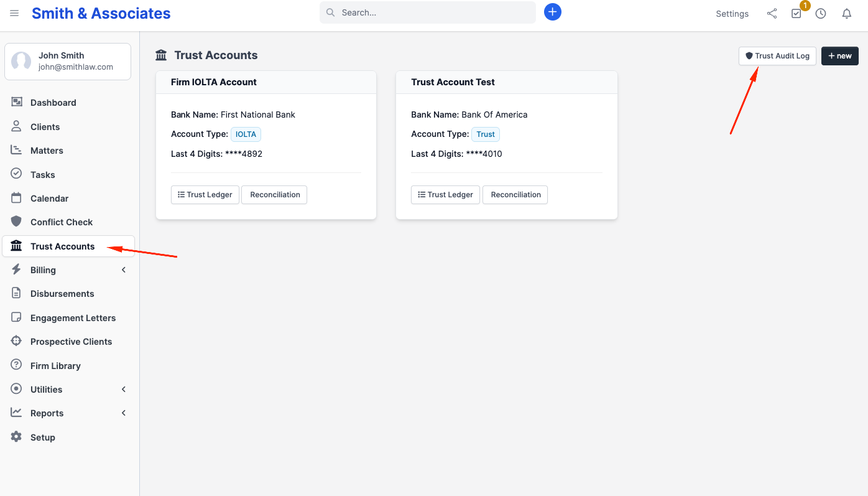Click the Conflict Check shield icon

click(x=17, y=222)
